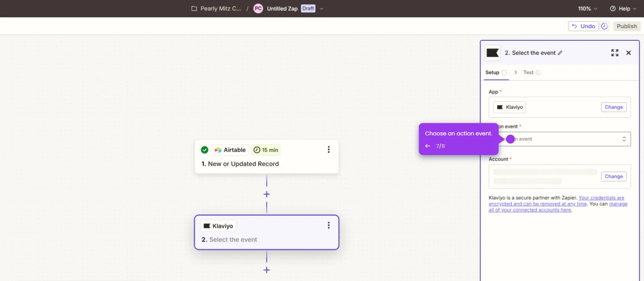Open the Your credentials are encrypted link

click(x=557, y=201)
